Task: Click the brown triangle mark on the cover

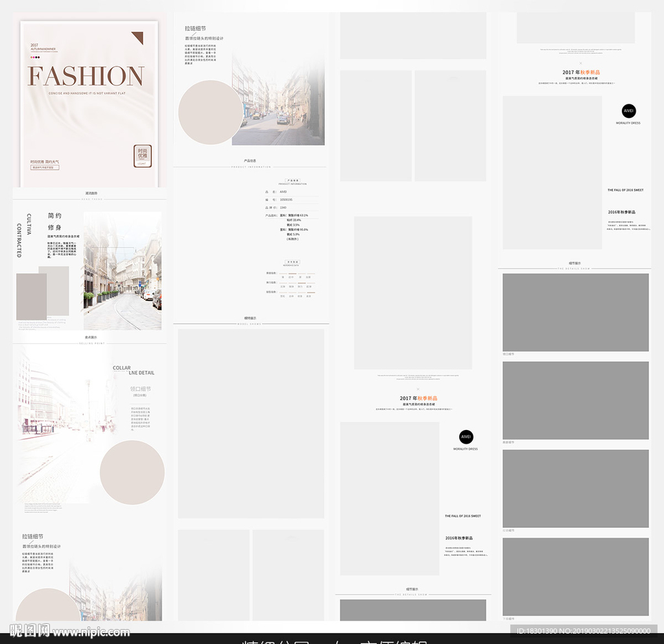Action: [x=137, y=38]
